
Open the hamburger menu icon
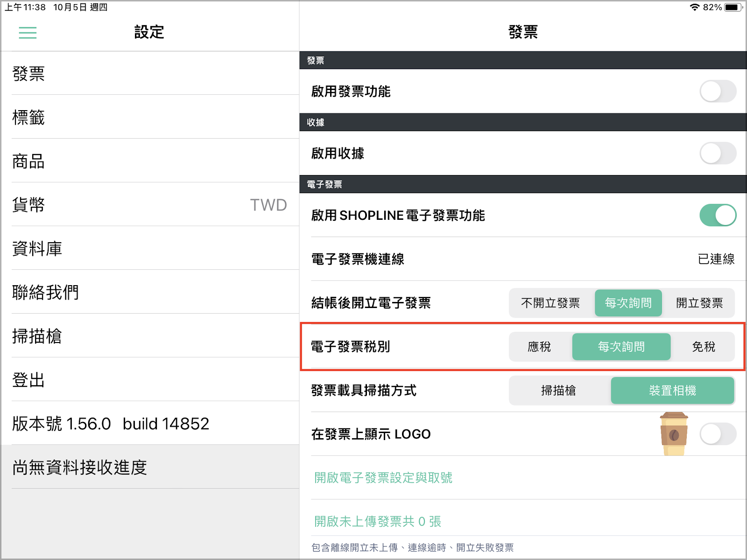point(28,33)
